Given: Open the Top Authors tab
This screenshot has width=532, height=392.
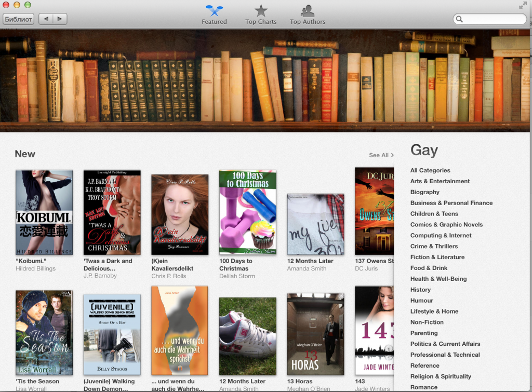Looking at the screenshot, I should pyautogui.click(x=308, y=15).
